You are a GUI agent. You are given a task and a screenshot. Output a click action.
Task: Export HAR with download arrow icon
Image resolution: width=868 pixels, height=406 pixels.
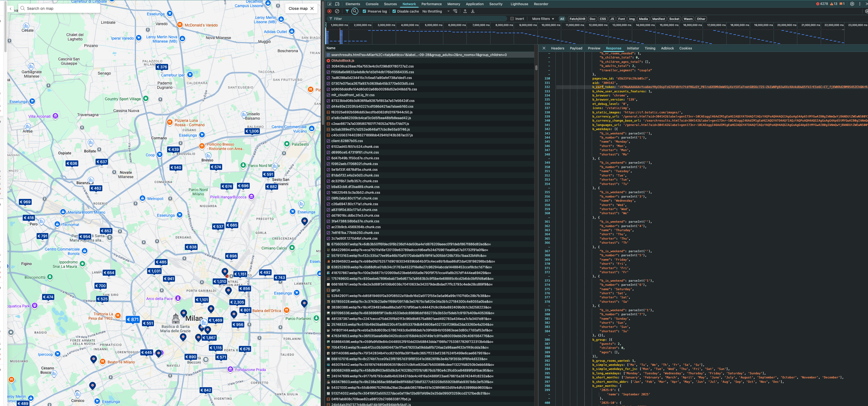pyautogui.click(x=473, y=11)
